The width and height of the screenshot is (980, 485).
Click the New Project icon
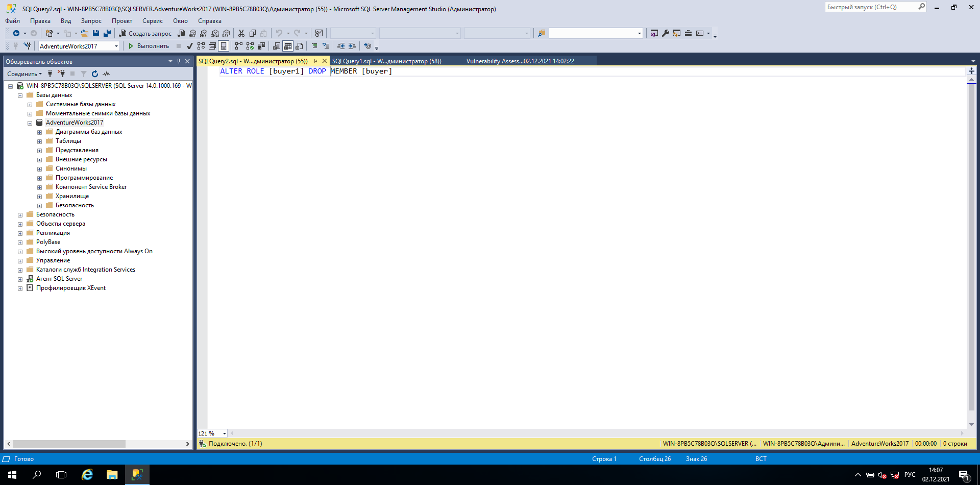coord(50,33)
